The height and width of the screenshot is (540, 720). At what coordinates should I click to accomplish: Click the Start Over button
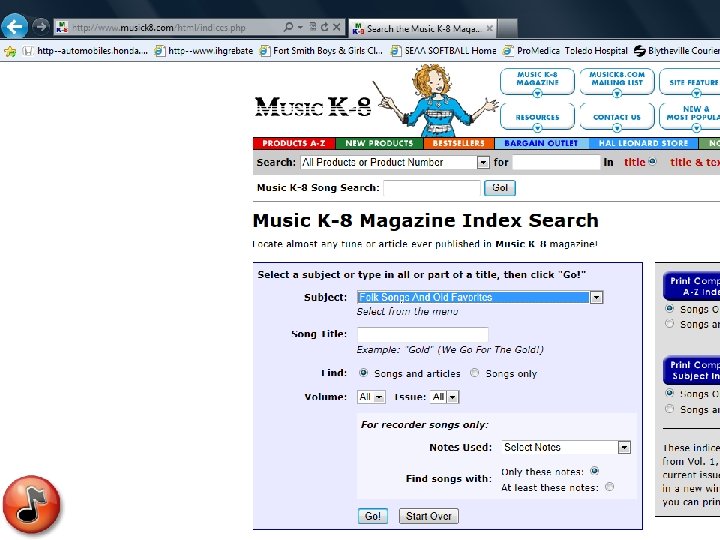428,516
